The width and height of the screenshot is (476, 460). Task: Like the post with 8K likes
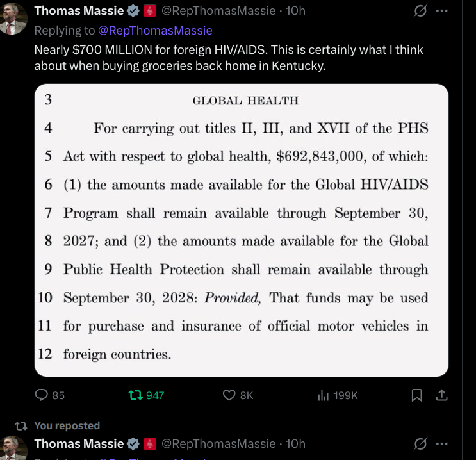(229, 395)
